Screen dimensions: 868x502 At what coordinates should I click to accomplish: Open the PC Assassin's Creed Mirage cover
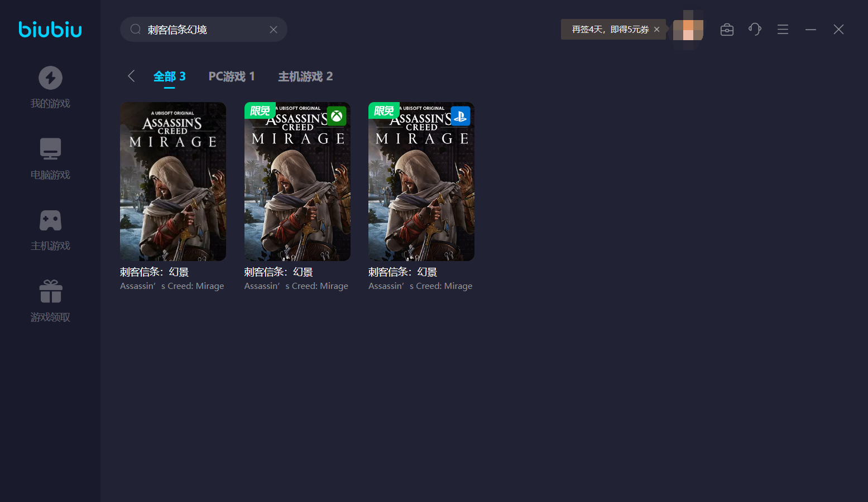pyautogui.click(x=173, y=181)
